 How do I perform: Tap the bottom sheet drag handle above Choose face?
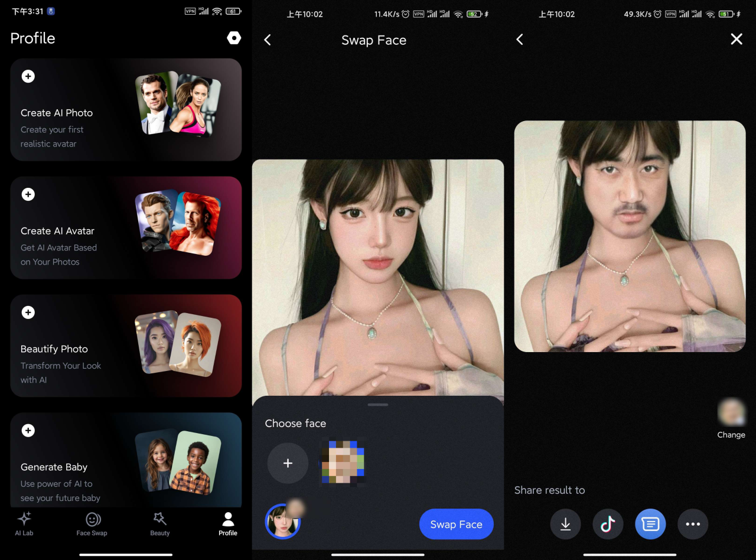[x=377, y=405]
